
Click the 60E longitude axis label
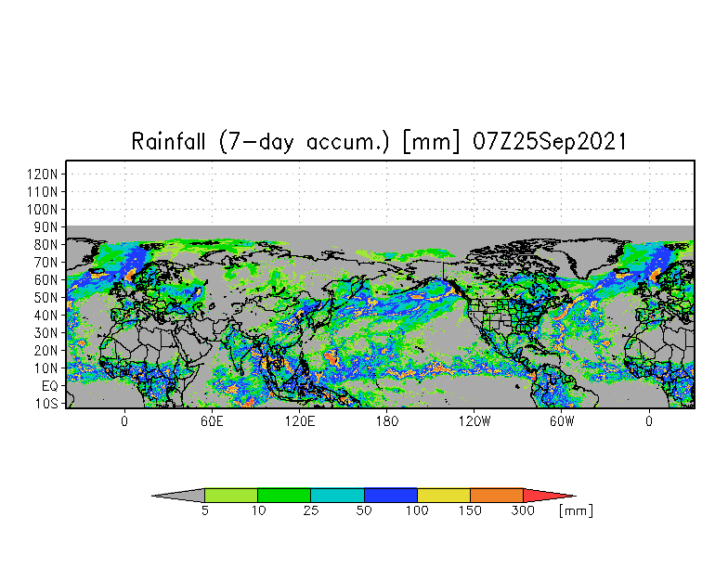pyautogui.click(x=212, y=421)
